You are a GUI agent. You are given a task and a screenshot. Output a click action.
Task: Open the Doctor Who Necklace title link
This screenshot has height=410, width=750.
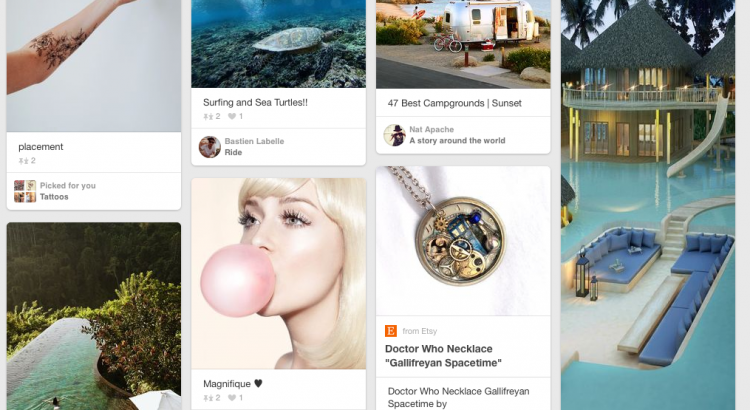[443, 356]
